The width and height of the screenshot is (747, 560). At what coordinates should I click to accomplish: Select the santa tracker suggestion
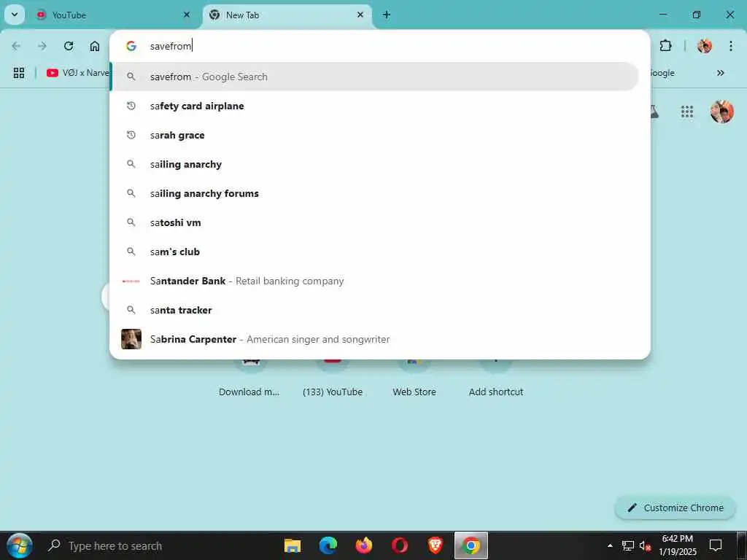pyautogui.click(x=379, y=310)
